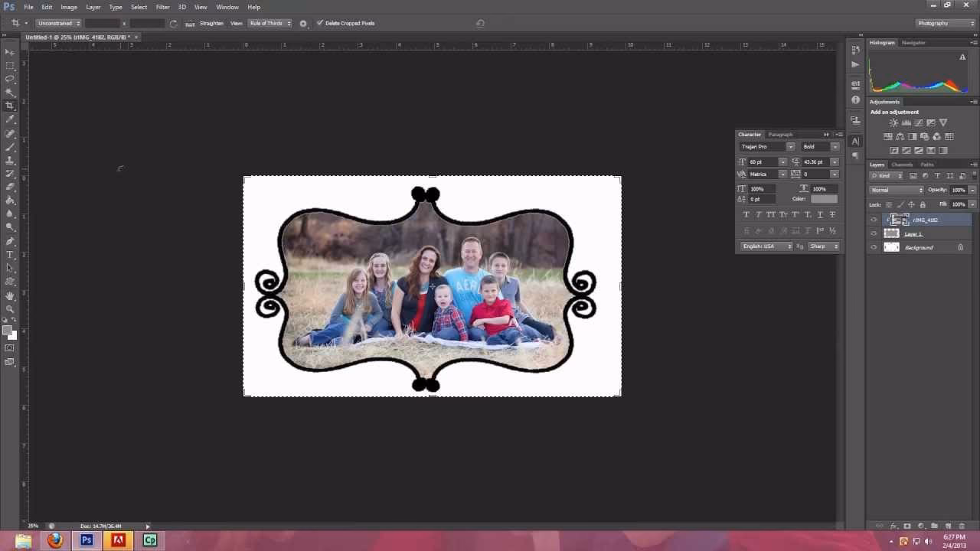Open the Photography workspace switcher
This screenshot has width=980, height=551.
click(x=944, y=23)
